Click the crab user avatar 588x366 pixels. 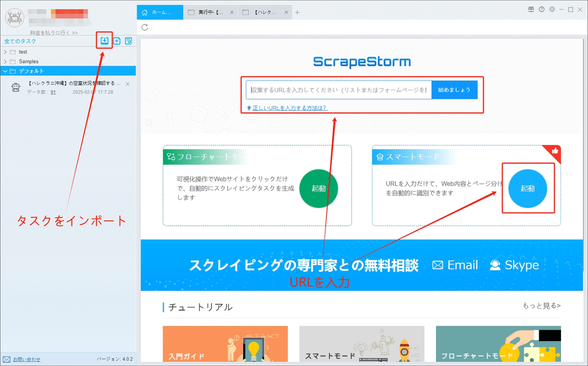point(14,17)
